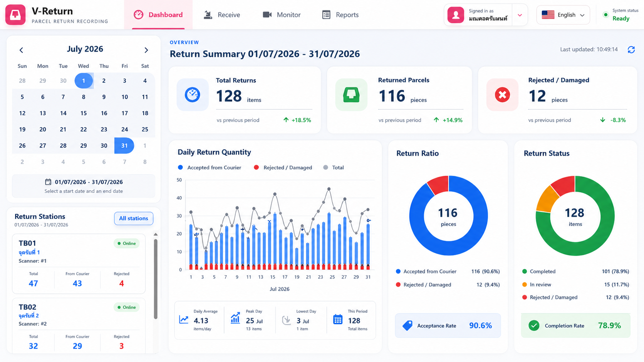Click the Total Returns clock icon
Viewport: 644px width, 362px height.
pyautogui.click(x=192, y=95)
